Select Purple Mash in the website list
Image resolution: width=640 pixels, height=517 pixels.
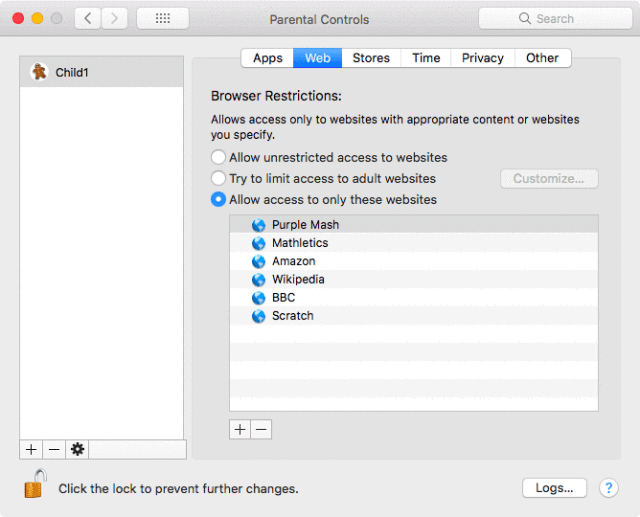[x=414, y=225]
